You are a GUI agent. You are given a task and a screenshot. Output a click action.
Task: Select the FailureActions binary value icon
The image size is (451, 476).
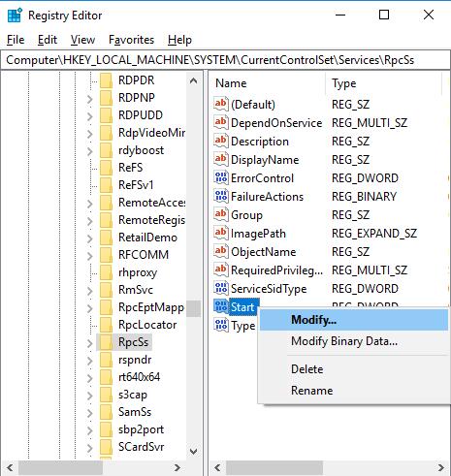pyautogui.click(x=221, y=196)
